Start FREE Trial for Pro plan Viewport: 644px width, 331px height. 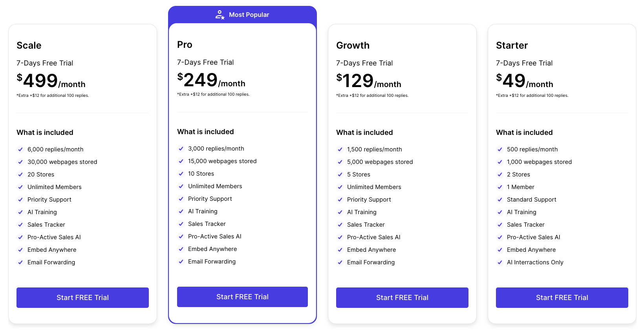click(242, 297)
